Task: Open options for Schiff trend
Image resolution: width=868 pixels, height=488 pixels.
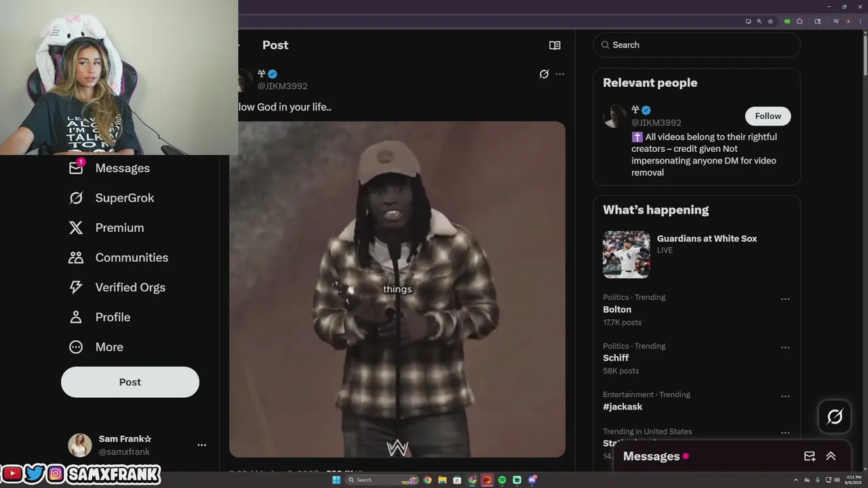Action: pyautogui.click(x=785, y=348)
